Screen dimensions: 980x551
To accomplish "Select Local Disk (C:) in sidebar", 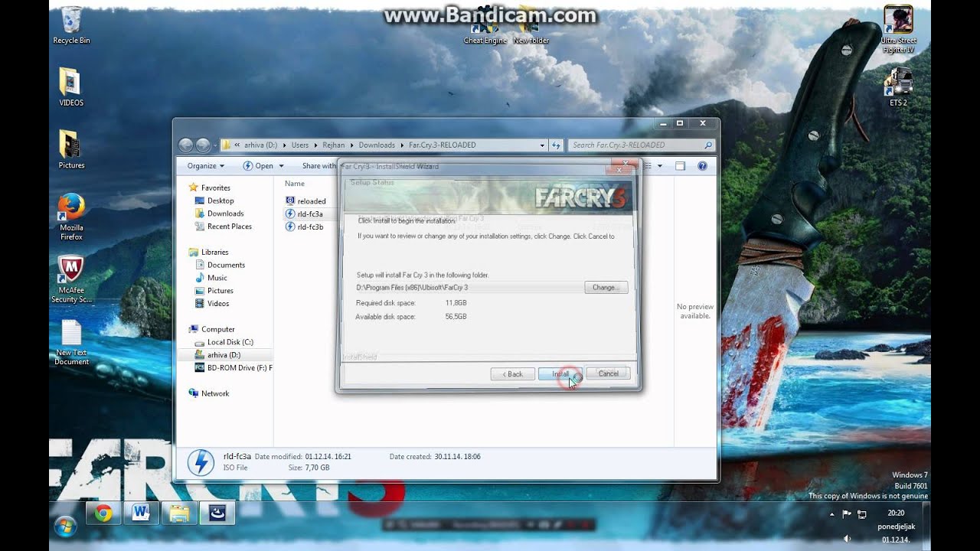I will click(230, 342).
